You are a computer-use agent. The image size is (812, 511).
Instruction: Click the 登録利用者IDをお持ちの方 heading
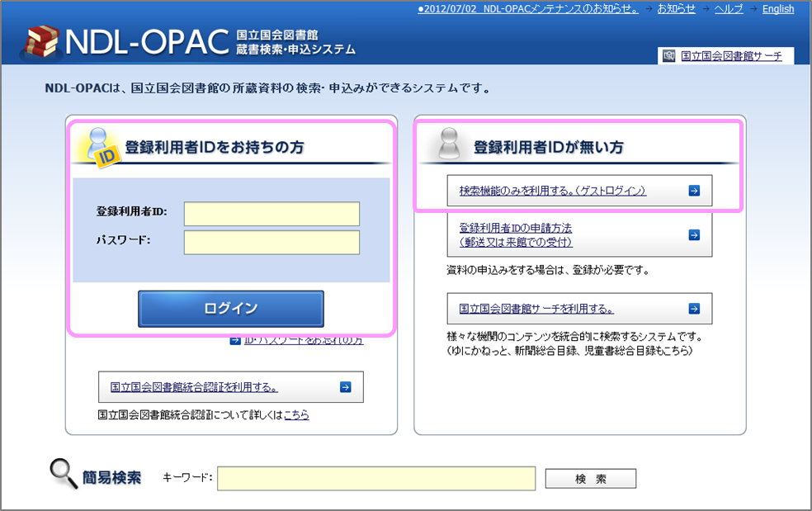coord(215,147)
